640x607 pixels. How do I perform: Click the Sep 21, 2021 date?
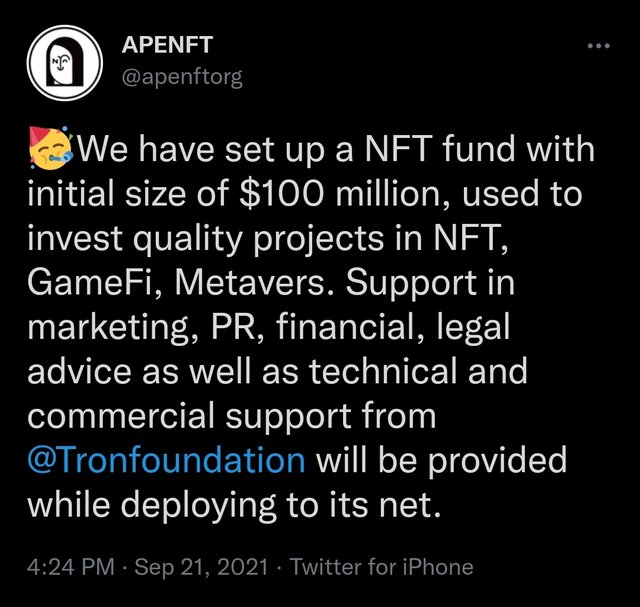(x=201, y=567)
